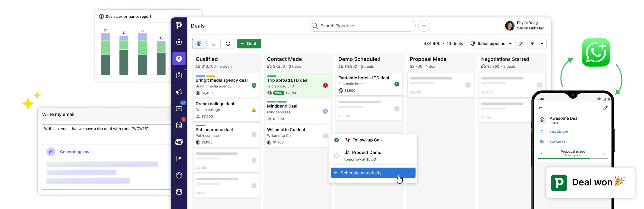Click the WON badge on Trip abroad deal
644x209 pixels.
[278, 93]
